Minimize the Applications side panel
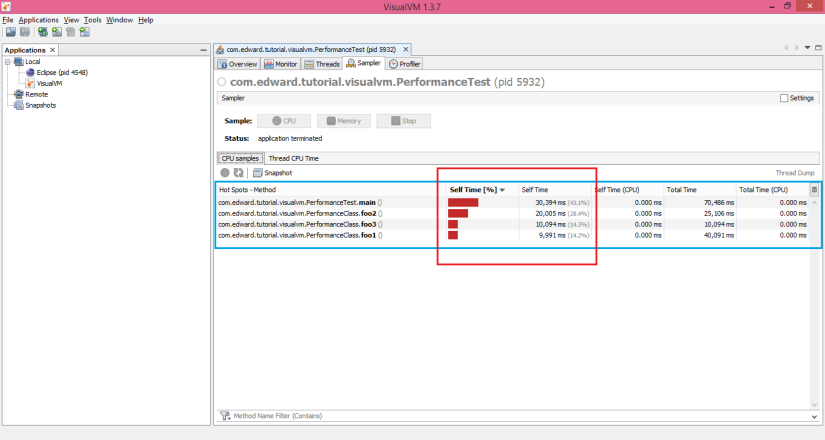This screenshot has width=825, height=440. pos(203,50)
